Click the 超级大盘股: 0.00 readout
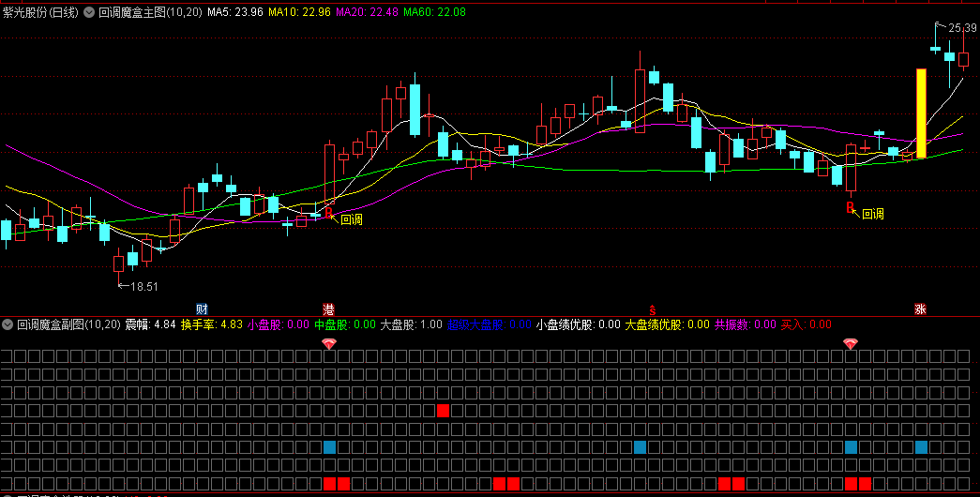 point(490,324)
